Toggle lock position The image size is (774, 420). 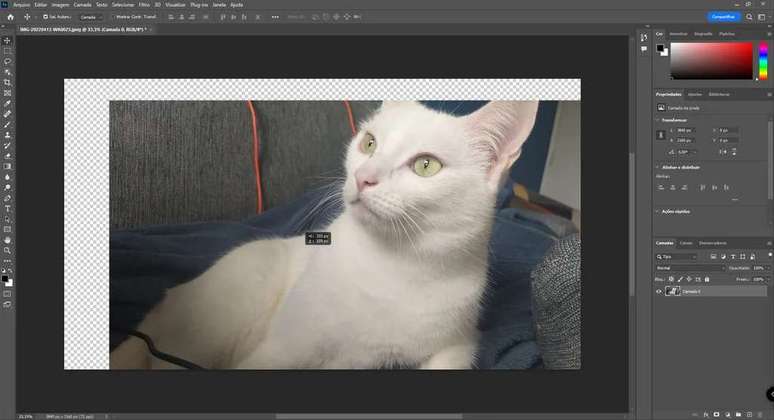pos(689,279)
